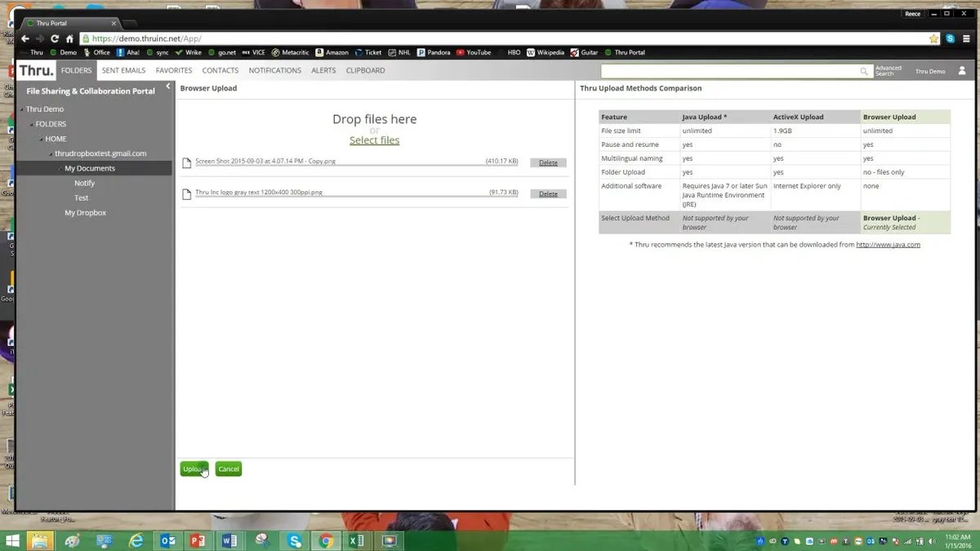Open the Wrike bookmark
This screenshot has width=980, height=551.
click(188, 52)
